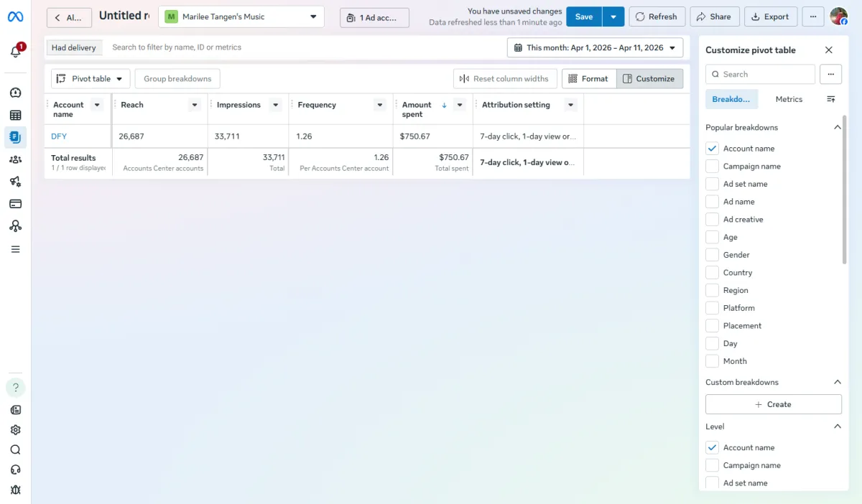Open All tools hamburger menu
The width and height of the screenshot is (862, 504).
pyautogui.click(x=15, y=249)
